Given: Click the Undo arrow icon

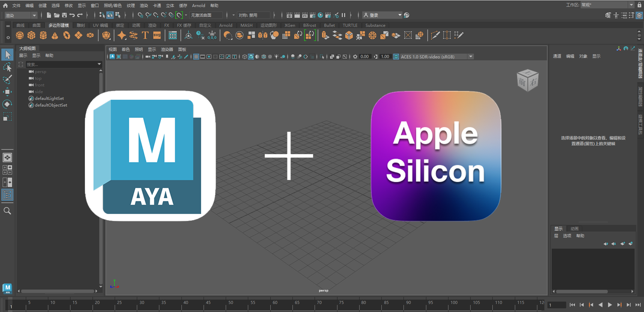Looking at the screenshot, I should (x=72, y=15).
